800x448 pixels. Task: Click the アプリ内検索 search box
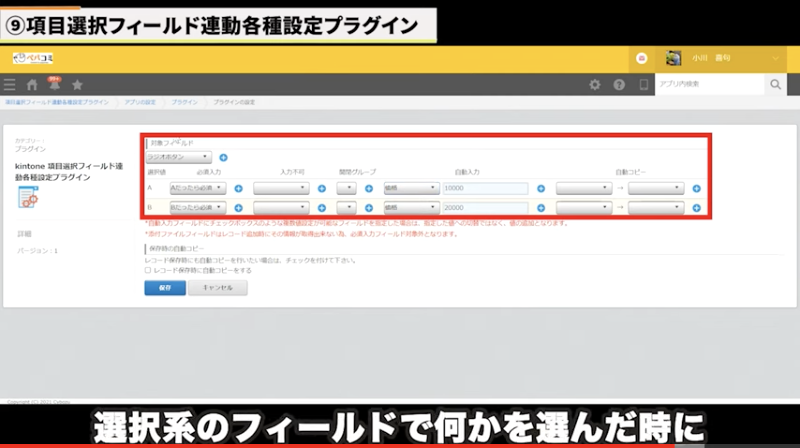pyautogui.click(x=708, y=85)
